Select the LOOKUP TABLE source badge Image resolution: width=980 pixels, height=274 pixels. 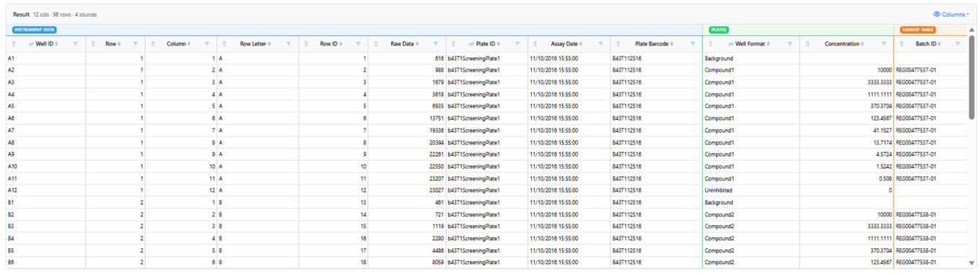click(919, 30)
